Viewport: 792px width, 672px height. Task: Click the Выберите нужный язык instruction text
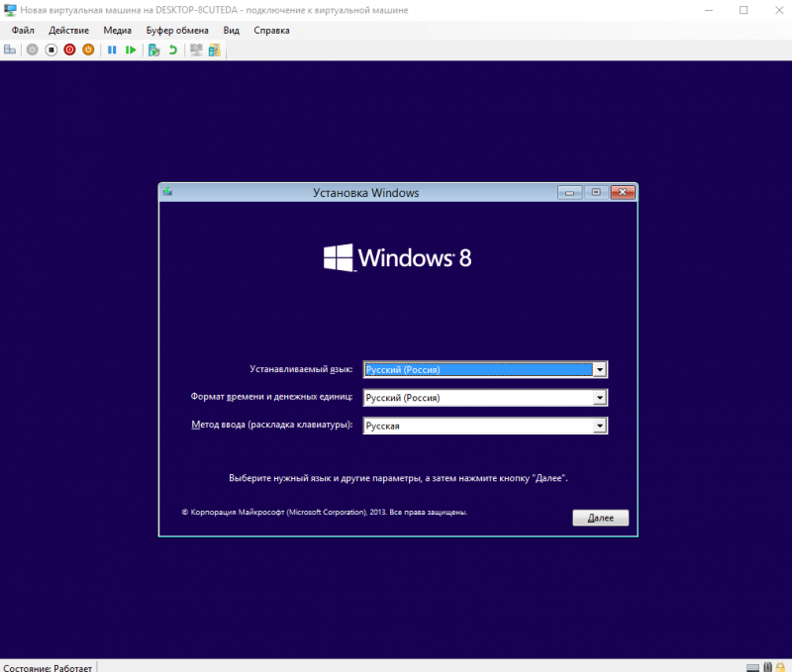398,478
